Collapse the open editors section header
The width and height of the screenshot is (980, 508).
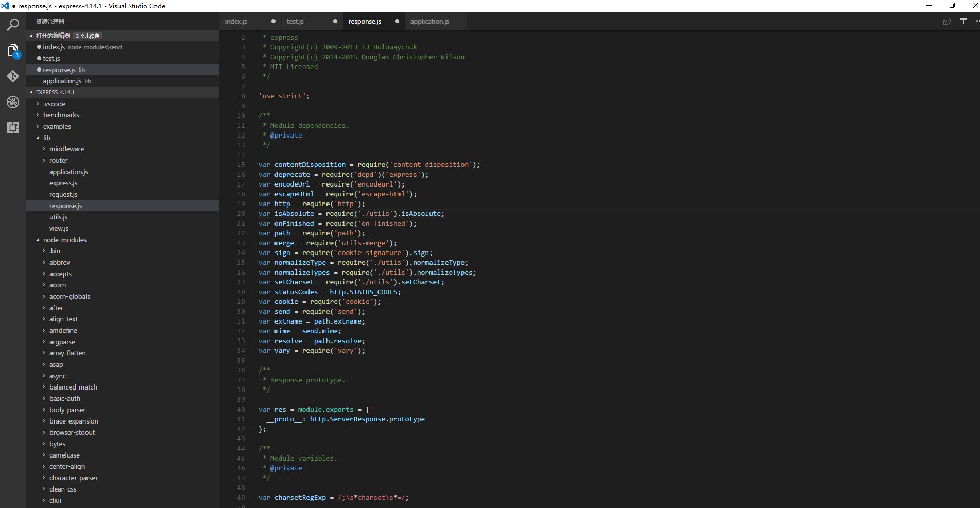123,36
